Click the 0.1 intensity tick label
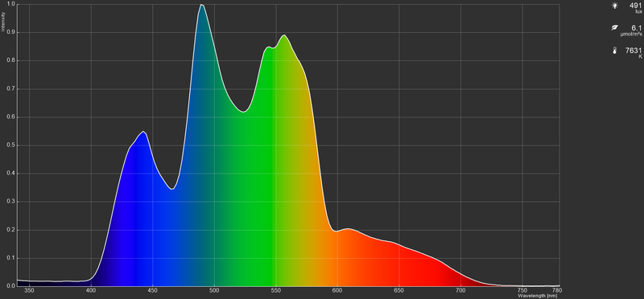 pos(11,258)
